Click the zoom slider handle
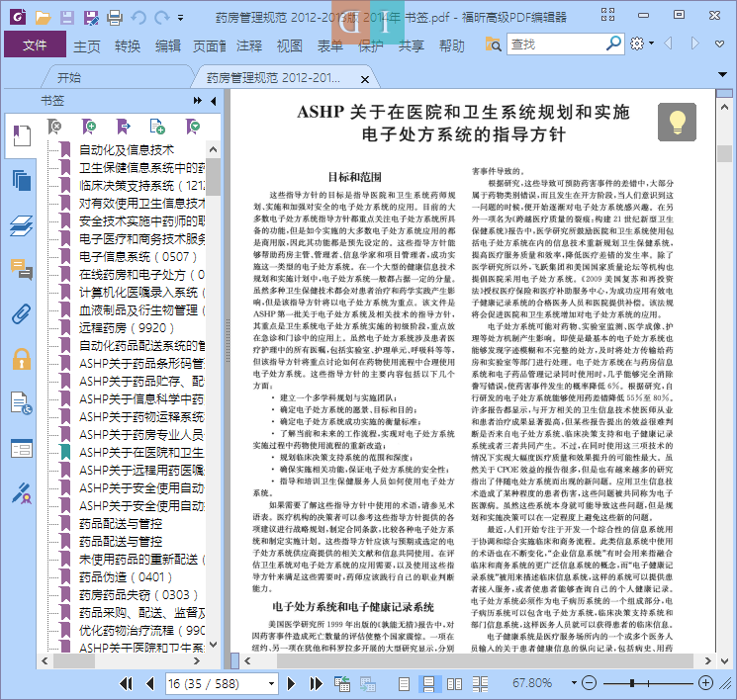Viewport: 737px width, 700px height. 632,682
